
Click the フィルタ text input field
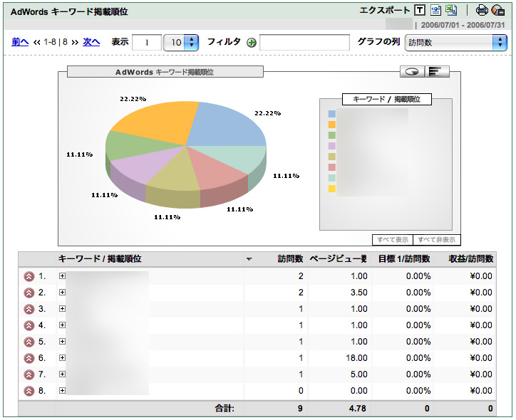[x=304, y=43]
